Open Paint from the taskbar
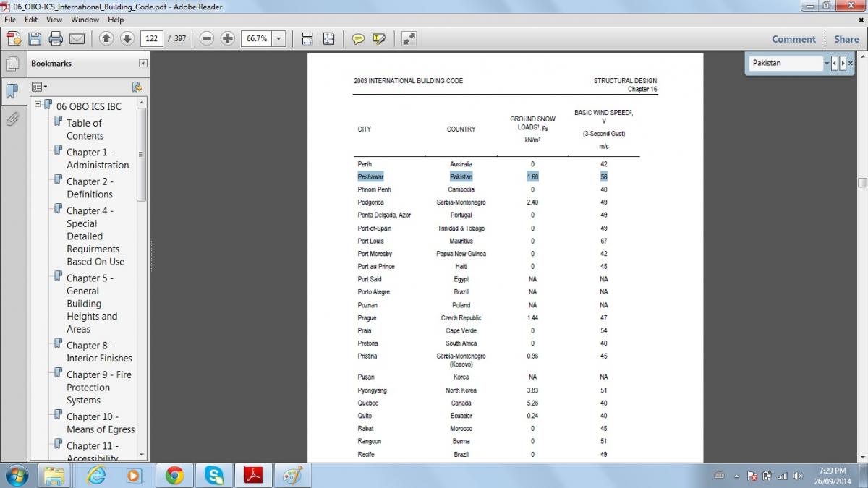 [292, 476]
